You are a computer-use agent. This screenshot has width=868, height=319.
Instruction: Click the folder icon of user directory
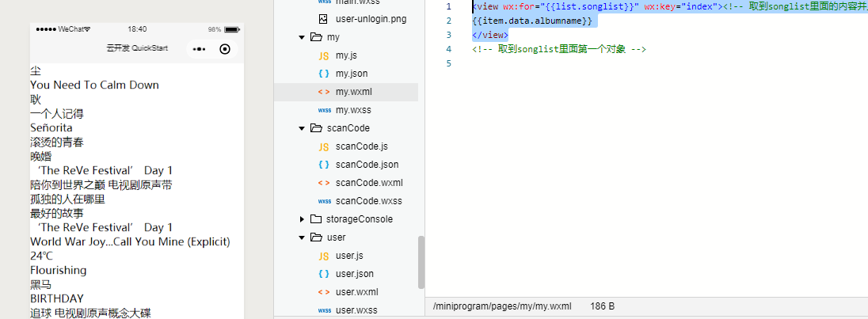pos(316,237)
